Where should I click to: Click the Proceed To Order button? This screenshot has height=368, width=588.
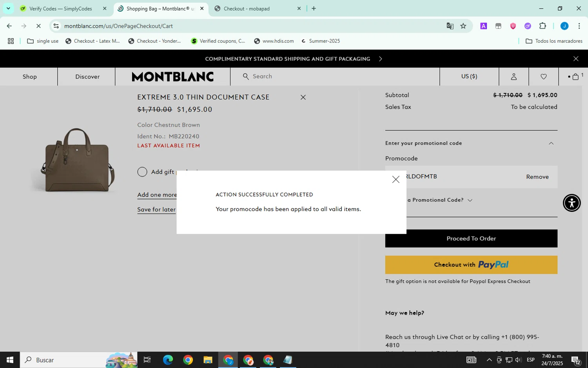tap(471, 239)
